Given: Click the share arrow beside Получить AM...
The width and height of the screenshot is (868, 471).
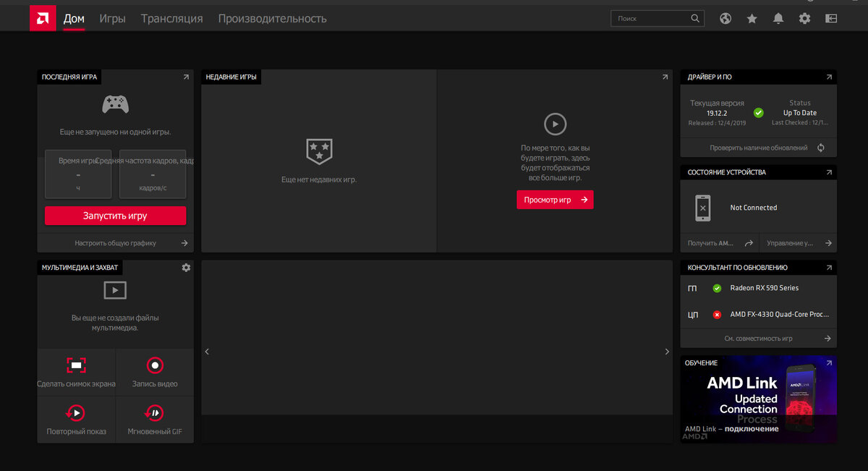Looking at the screenshot, I should pos(749,244).
